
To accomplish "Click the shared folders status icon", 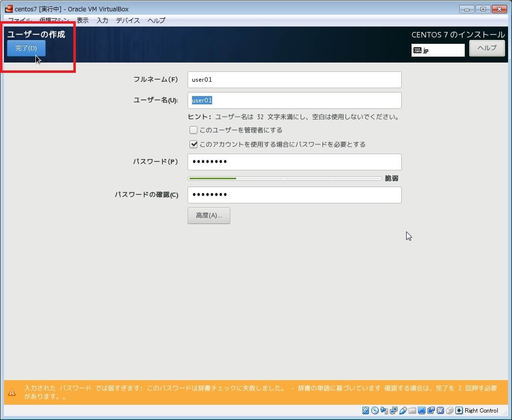I will coord(412,411).
